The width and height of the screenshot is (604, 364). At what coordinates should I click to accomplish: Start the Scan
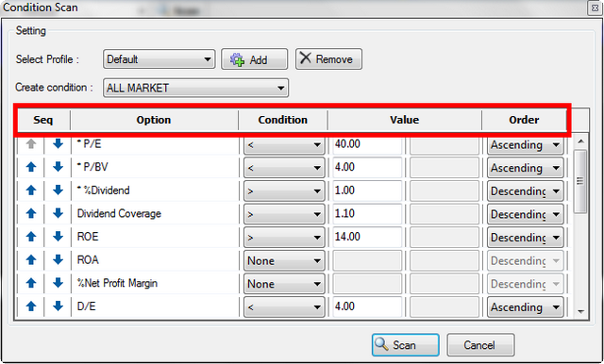(405, 345)
